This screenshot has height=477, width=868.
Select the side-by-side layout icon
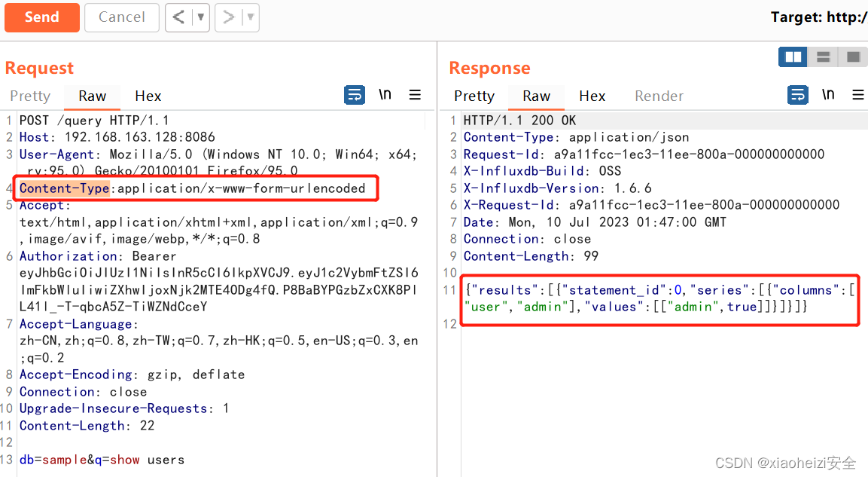click(793, 57)
